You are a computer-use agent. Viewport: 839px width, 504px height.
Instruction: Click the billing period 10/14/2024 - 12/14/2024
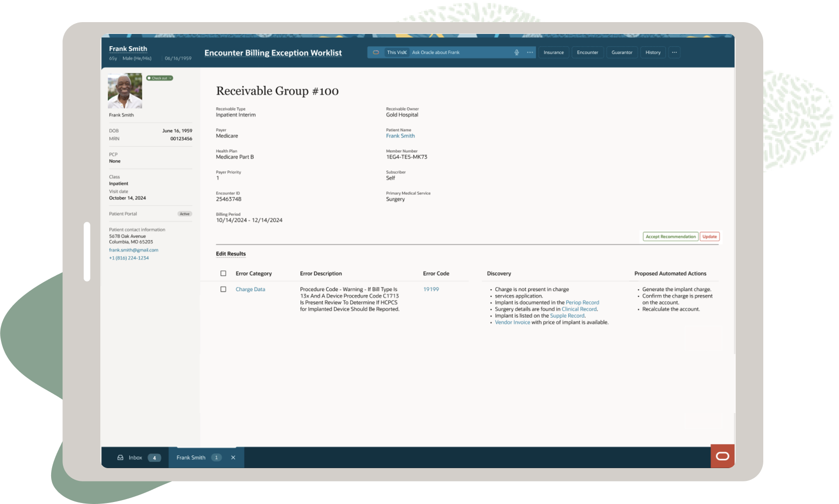249,220
